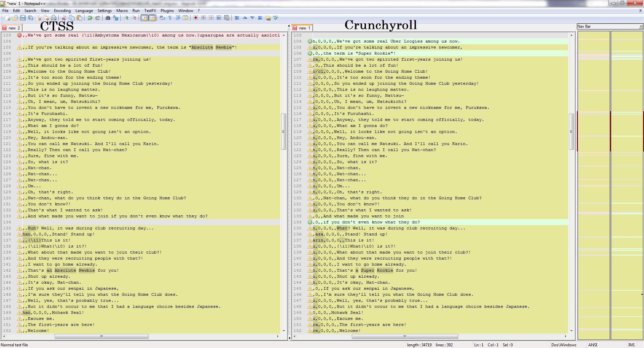Viewport: 644px width, 348px height.
Task: Click the Paste clipboard icon
Action: click(x=79, y=18)
